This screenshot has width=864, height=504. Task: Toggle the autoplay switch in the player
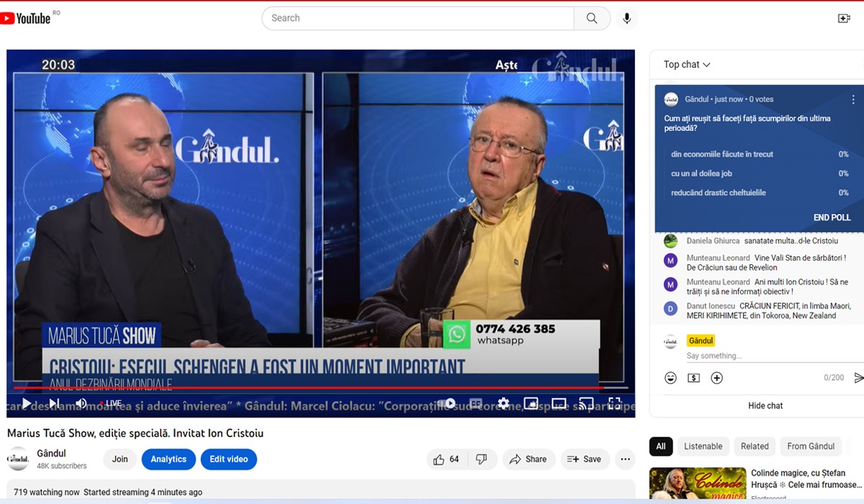(447, 403)
